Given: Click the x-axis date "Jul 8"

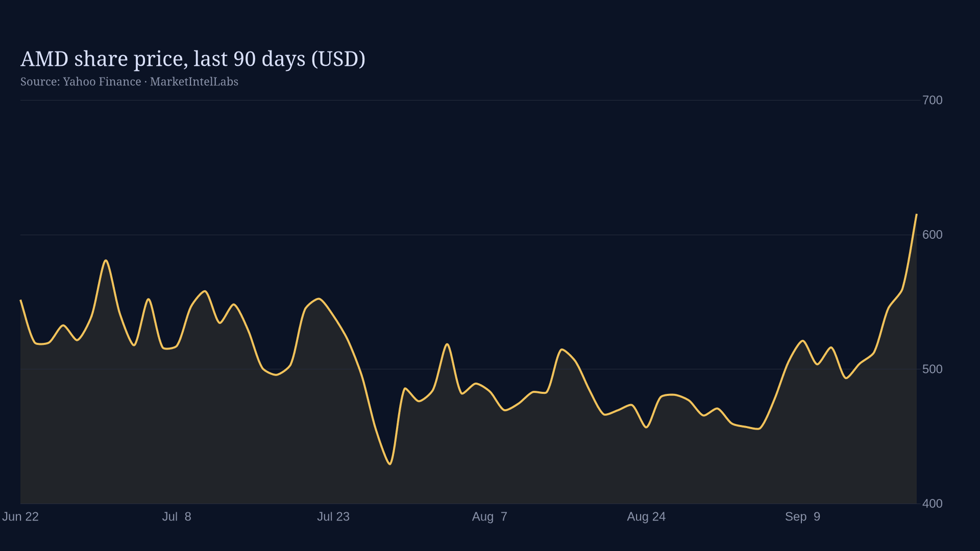Looking at the screenshot, I should [177, 517].
